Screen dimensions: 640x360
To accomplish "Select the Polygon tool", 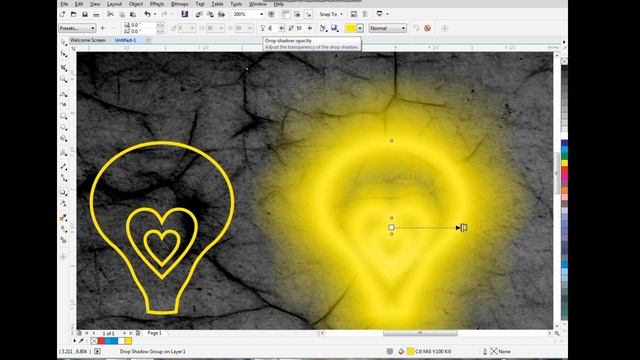I will (64, 139).
